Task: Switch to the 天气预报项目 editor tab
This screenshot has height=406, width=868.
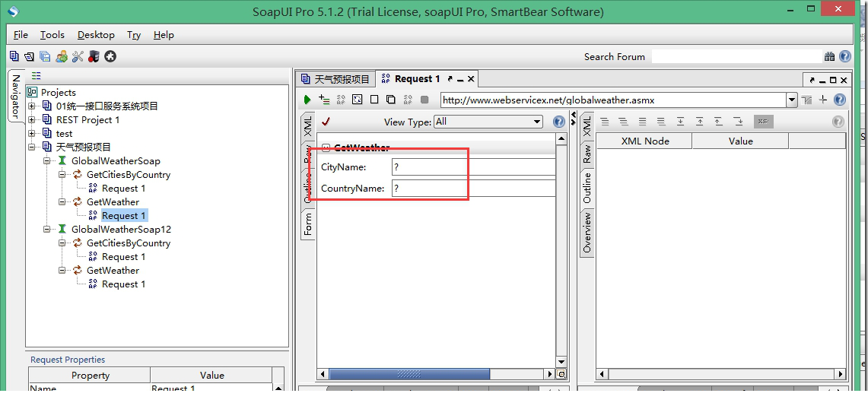Action: tap(335, 79)
